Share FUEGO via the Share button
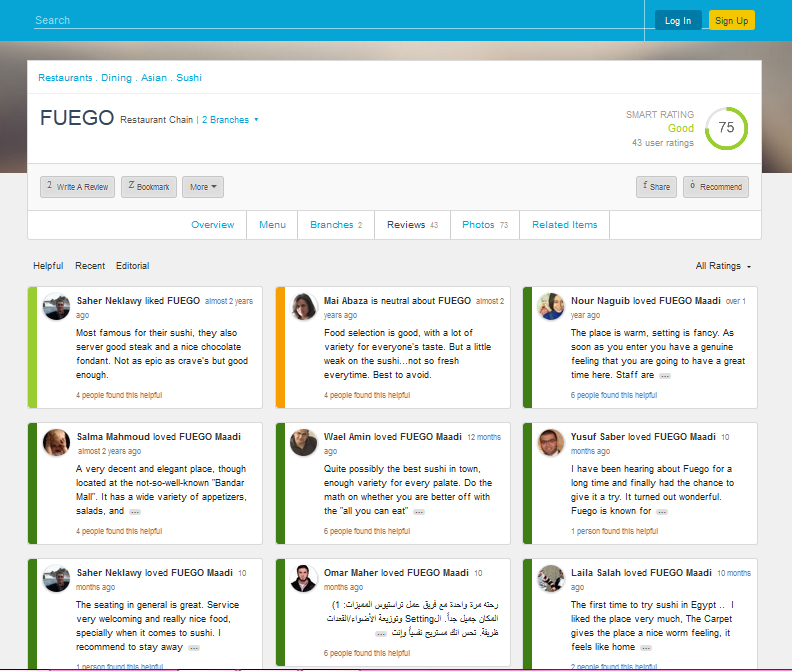792x671 pixels. coord(656,187)
